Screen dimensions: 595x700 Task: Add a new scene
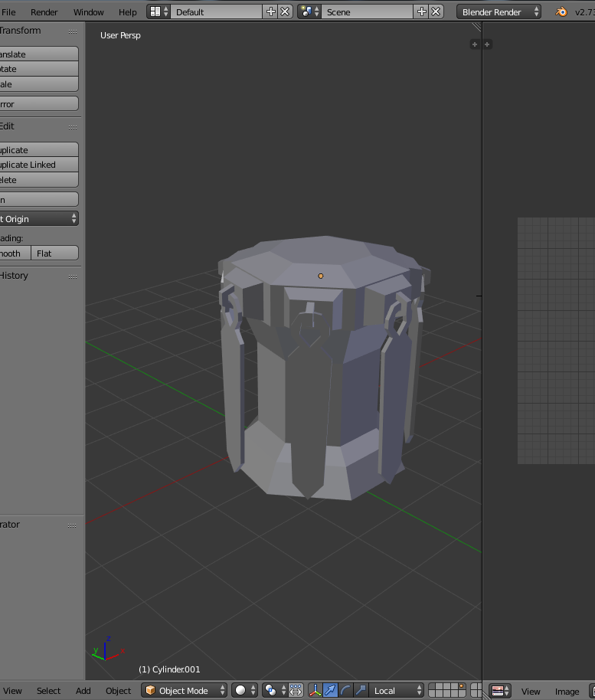(422, 12)
